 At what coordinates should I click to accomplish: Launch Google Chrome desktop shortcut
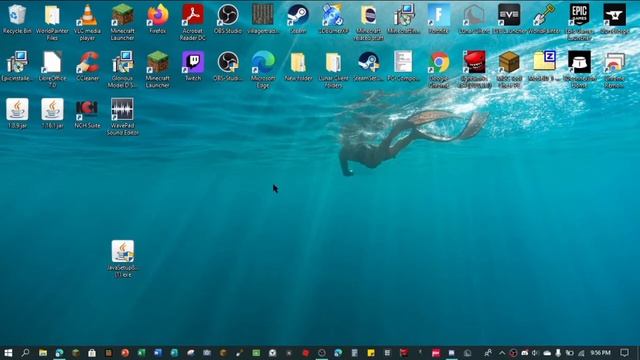(438, 70)
